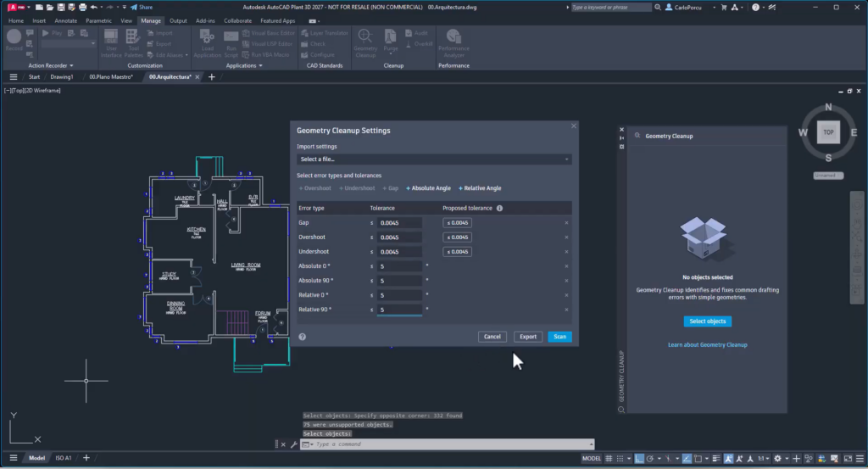The image size is (868, 469).
Task: Toggle show annotation objects in status bar
Action: click(728, 459)
